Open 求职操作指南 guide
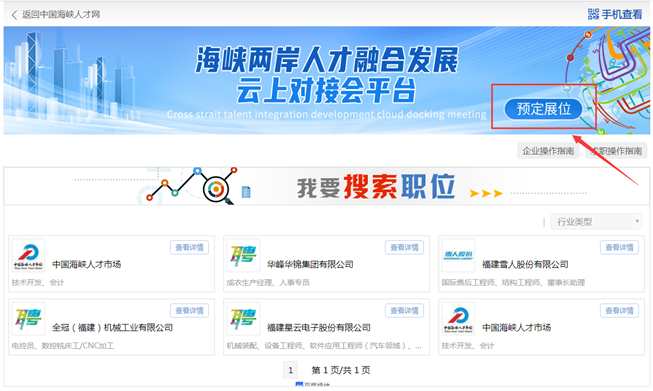Viewport: 653px width, 391px height. pos(616,151)
